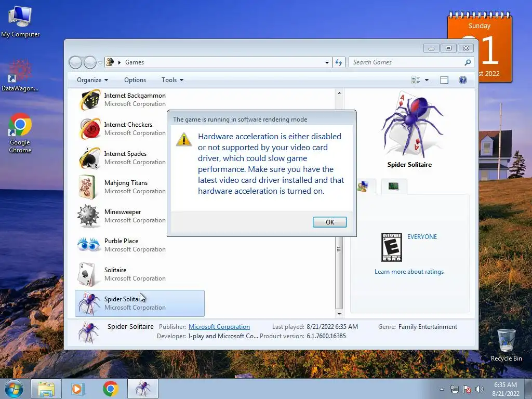Show hidden tray icons arrow
The height and width of the screenshot is (399, 532).
[x=442, y=389]
